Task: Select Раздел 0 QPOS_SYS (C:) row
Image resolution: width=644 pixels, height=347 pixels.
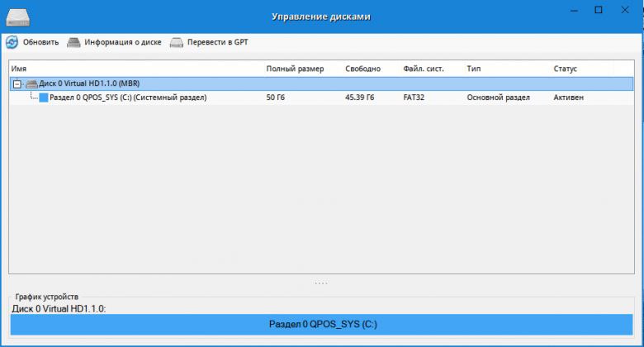Action: pyautogui.click(x=321, y=97)
